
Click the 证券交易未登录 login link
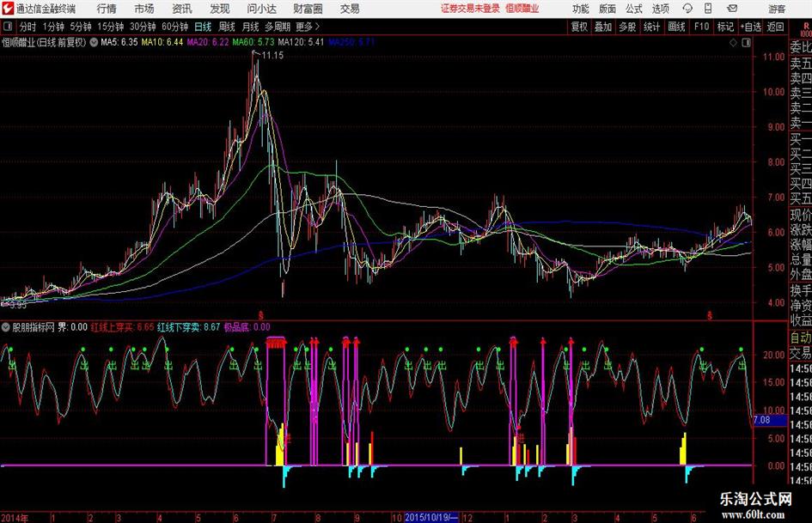[470, 9]
